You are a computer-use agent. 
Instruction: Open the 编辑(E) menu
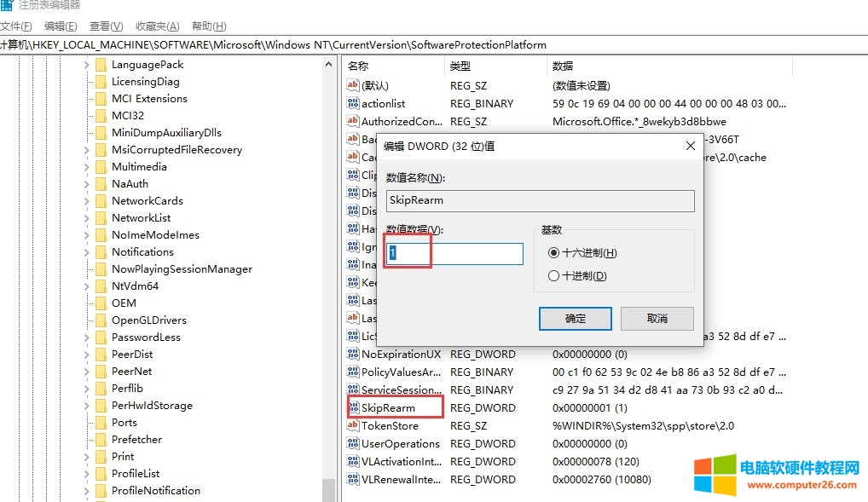coord(61,26)
